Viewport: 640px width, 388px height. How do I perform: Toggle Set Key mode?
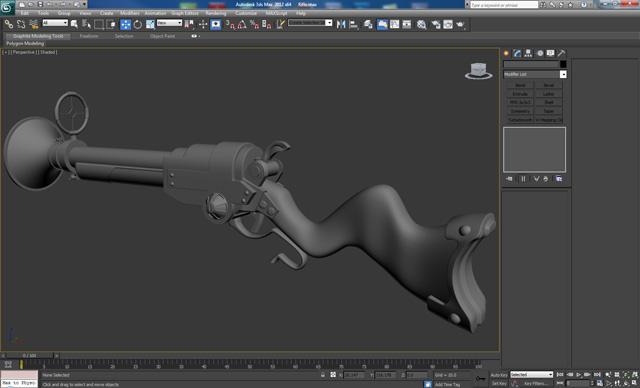499,384
